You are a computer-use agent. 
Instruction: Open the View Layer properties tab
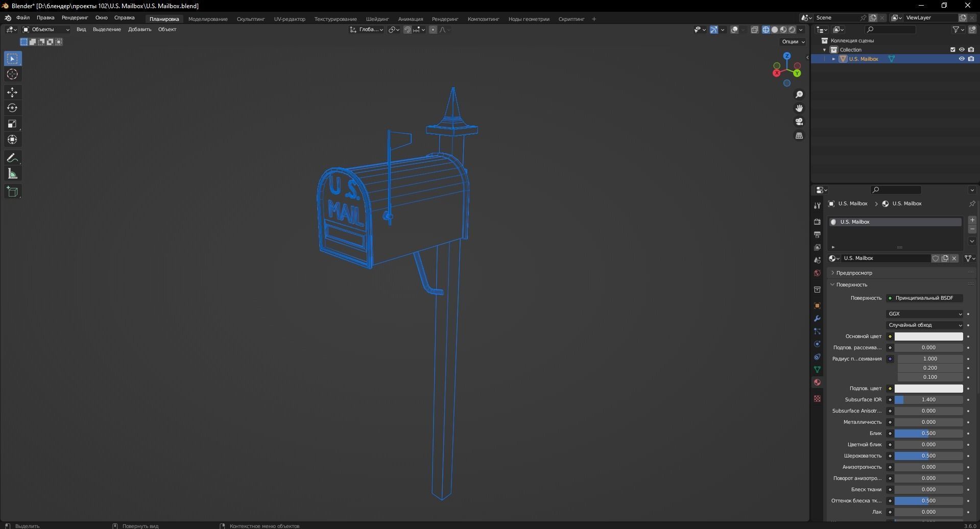(x=817, y=247)
